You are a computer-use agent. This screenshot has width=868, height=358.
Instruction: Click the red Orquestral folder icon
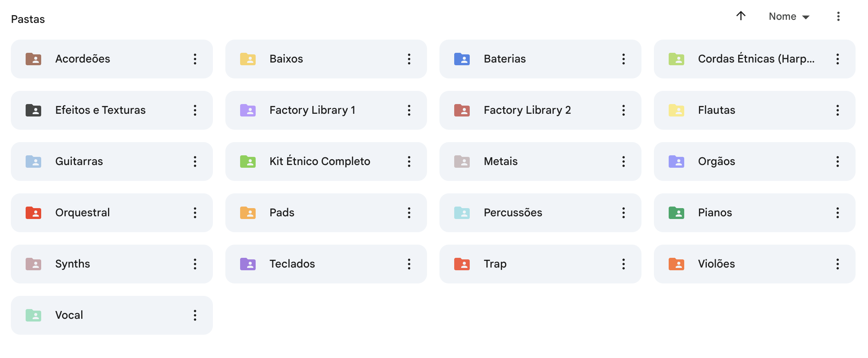(33, 213)
